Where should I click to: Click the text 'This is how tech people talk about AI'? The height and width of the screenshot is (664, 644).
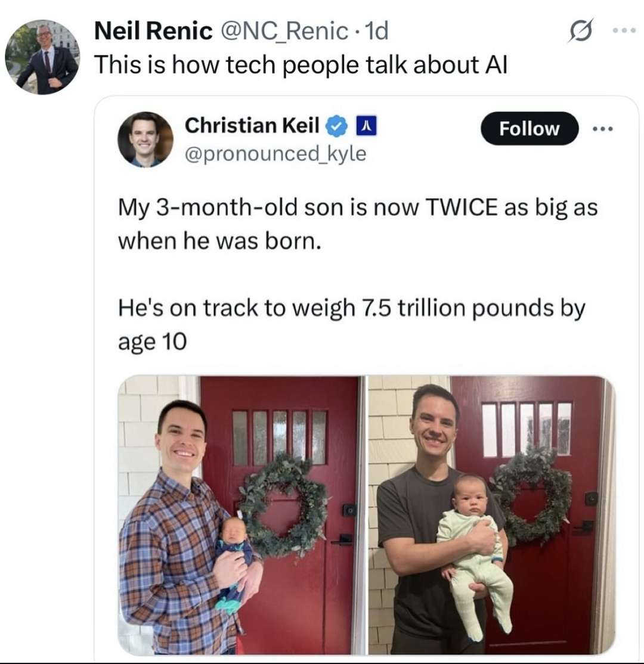pyautogui.click(x=301, y=65)
